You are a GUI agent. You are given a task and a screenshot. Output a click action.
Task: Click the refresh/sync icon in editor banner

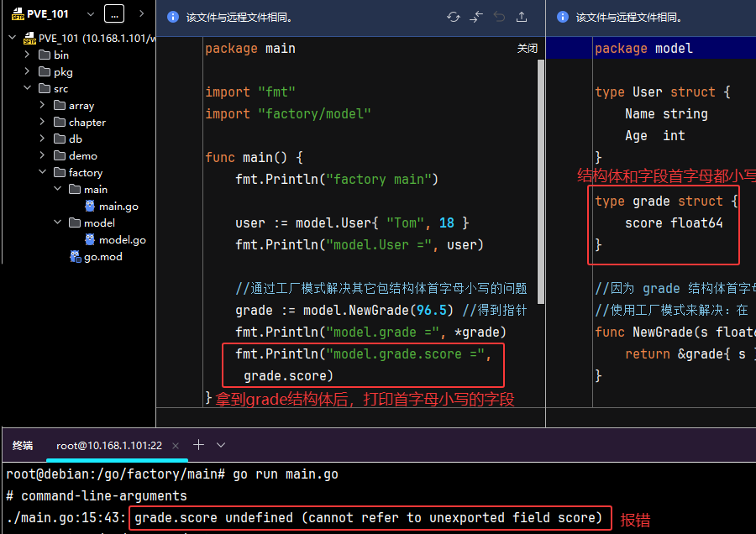pyautogui.click(x=454, y=17)
